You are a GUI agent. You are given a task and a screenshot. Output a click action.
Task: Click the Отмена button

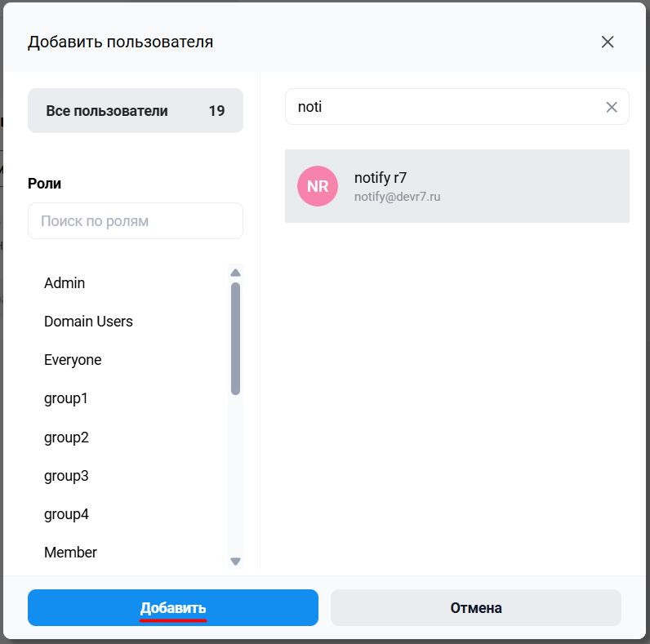pyautogui.click(x=476, y=607)
